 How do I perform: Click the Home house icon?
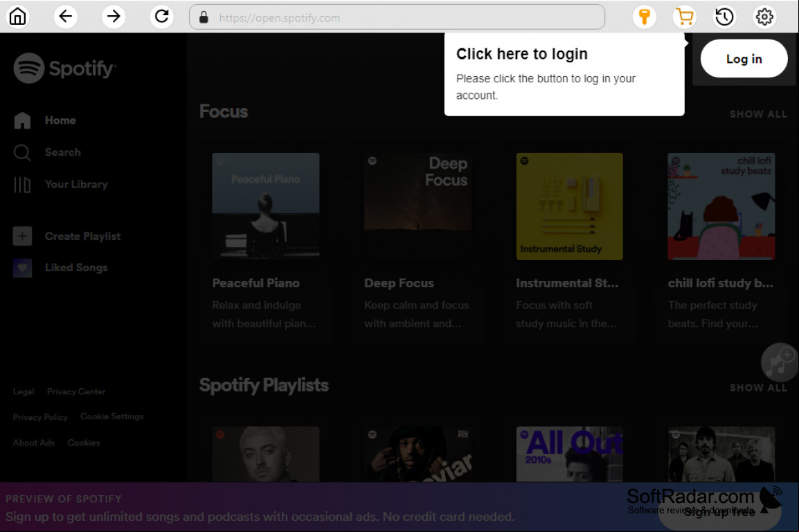(x=22, y=120)
